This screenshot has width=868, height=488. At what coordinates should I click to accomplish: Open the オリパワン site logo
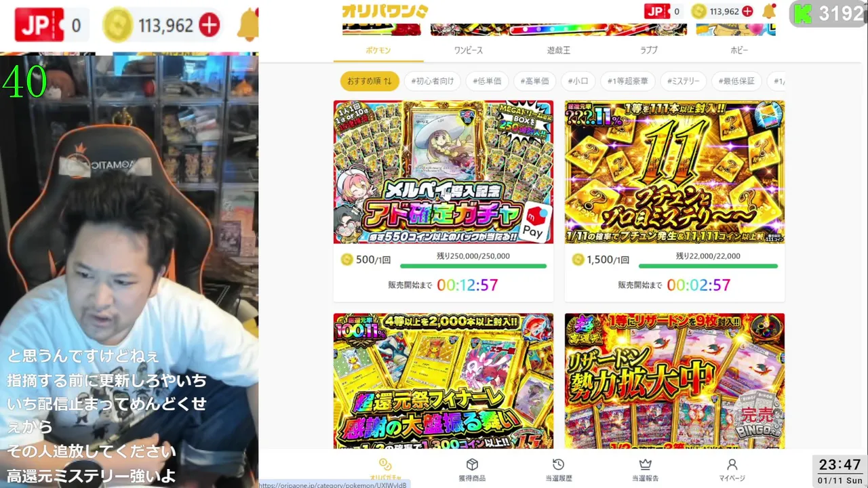[384, 11]
